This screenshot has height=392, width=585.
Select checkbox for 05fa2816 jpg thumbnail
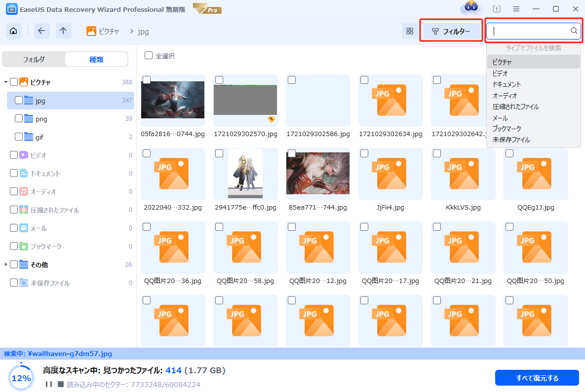click(x=147, y=80)
